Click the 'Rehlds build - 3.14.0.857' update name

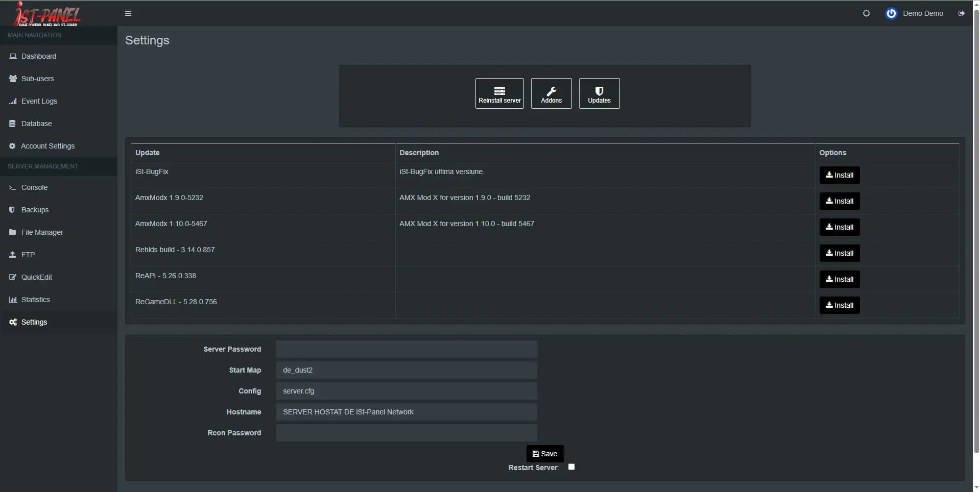(x=175, y=250)
